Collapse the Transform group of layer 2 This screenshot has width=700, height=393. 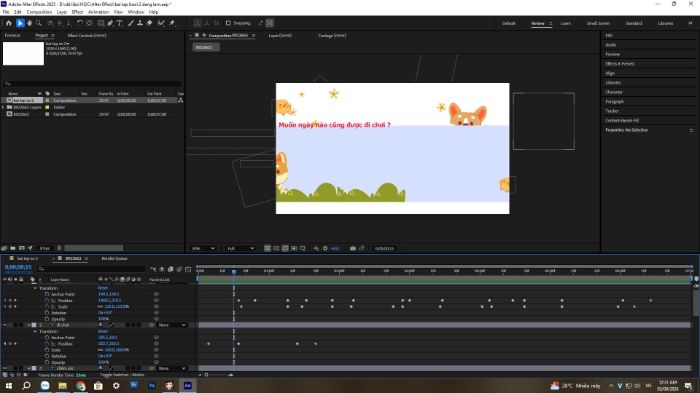coord(36,331)
